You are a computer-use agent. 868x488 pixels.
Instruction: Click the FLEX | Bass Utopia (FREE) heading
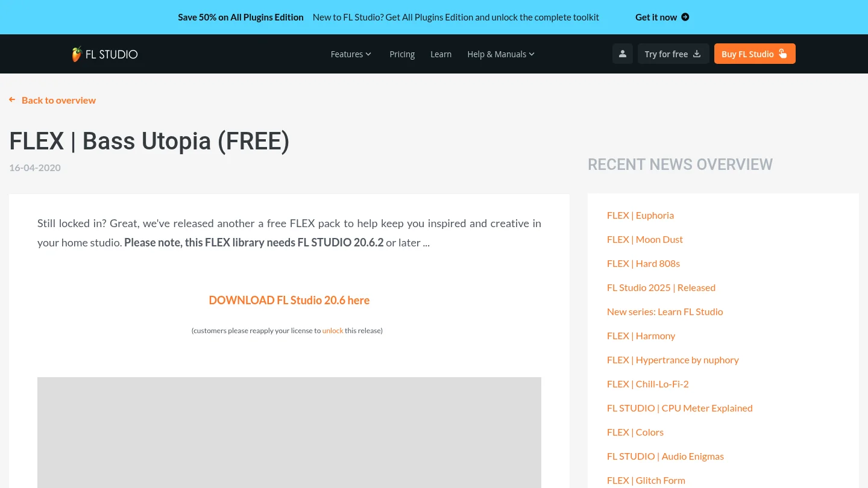pos(149,141)
